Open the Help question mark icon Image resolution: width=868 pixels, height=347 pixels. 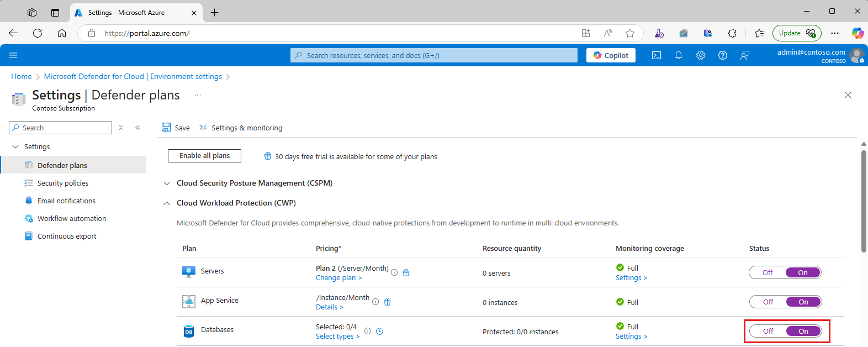pyautogui.click(x=723, y=55)
